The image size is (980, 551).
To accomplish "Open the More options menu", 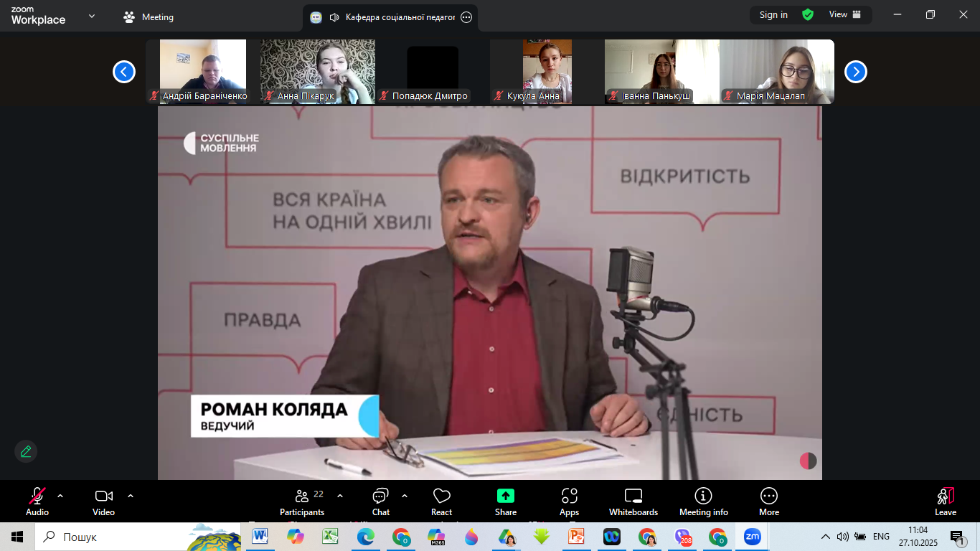I will pyautogui.click(x=768, y=501).
